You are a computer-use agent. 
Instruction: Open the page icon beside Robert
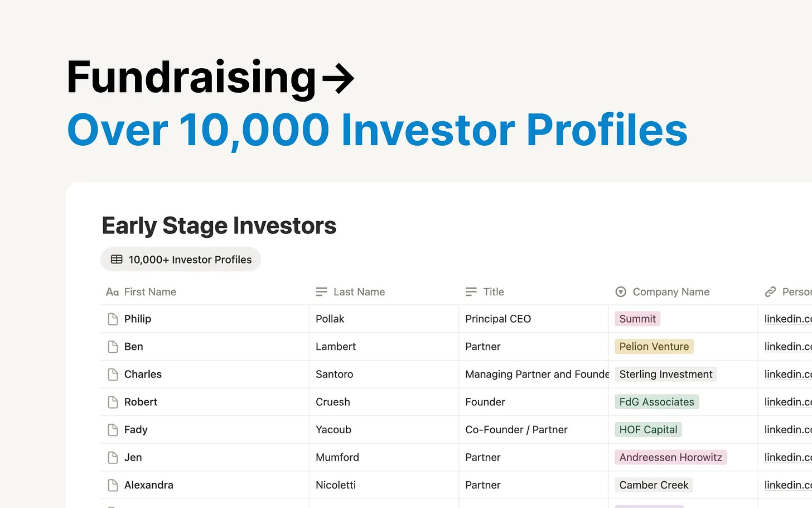[113, 402]
